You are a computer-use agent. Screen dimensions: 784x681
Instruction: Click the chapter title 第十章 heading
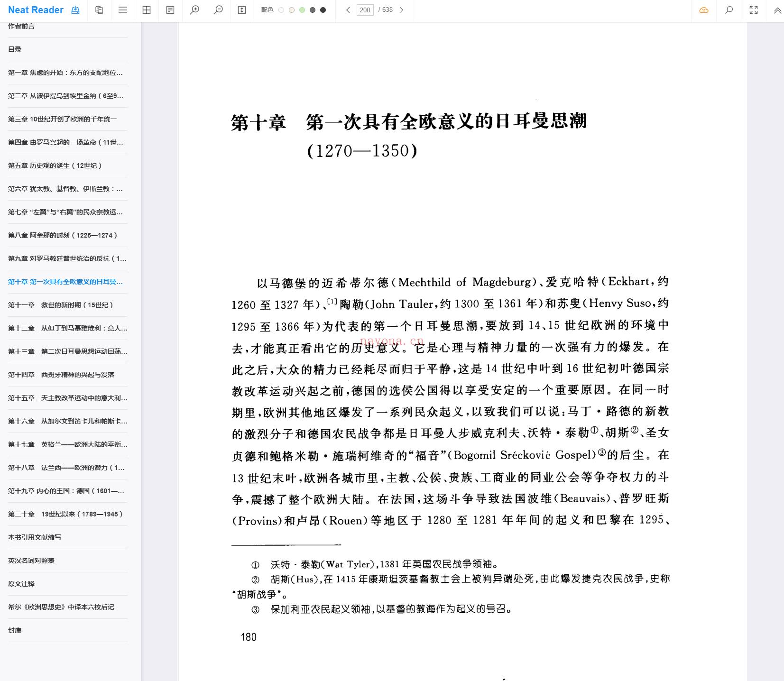(x=409, y=122)
